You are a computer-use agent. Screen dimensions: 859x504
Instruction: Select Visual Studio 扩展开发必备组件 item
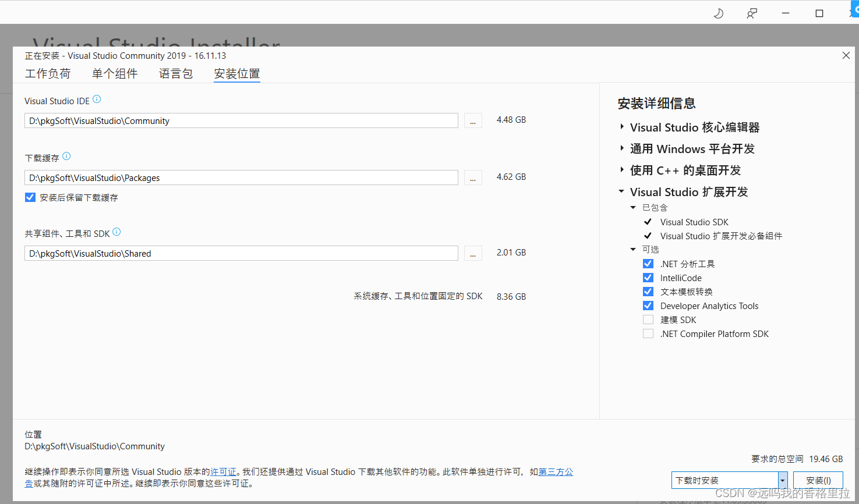pyautogui.click(x=721, y=236)
